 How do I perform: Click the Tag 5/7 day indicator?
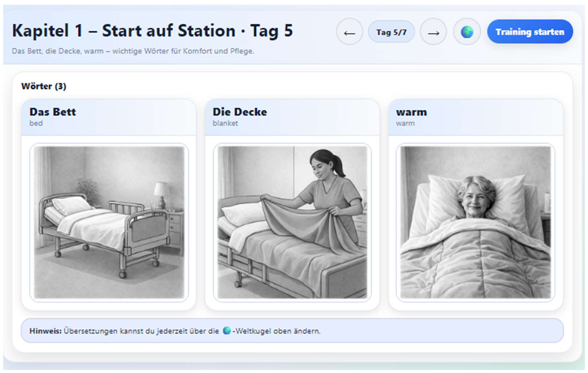[391, 32]
